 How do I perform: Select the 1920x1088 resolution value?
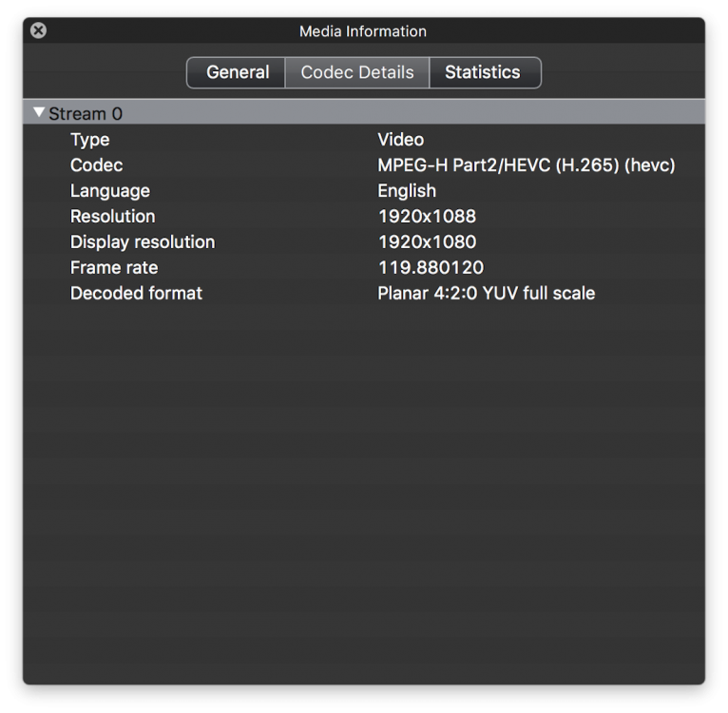coord(427,217)
